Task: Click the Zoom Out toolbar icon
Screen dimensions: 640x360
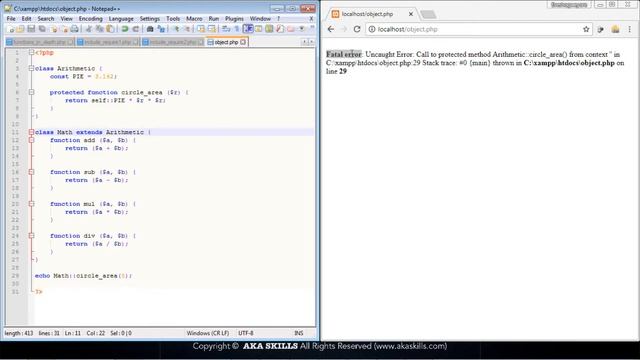Action: (187, 29)
